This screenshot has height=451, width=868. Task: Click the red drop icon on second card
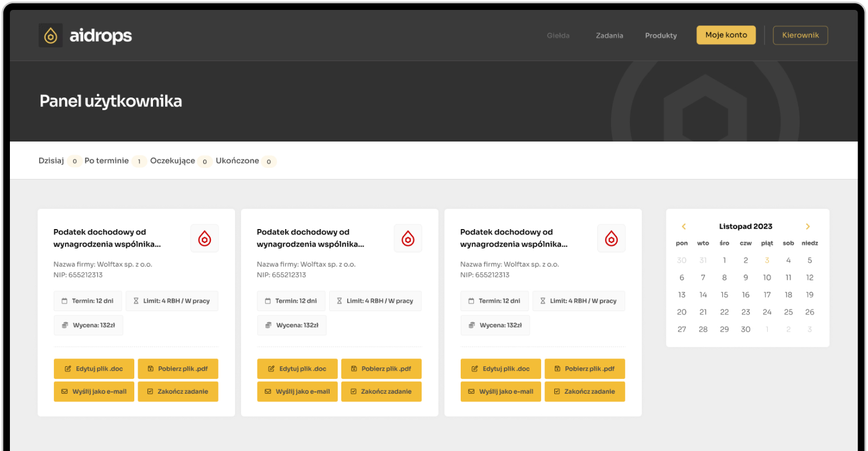(408, 238)
